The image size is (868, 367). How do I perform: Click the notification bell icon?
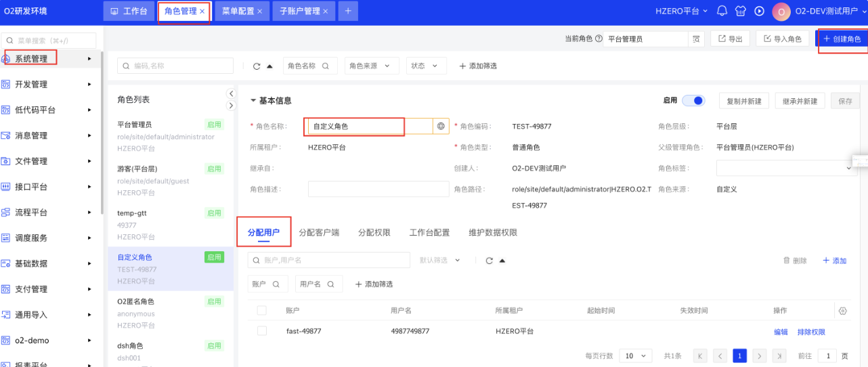click(722, 11)
